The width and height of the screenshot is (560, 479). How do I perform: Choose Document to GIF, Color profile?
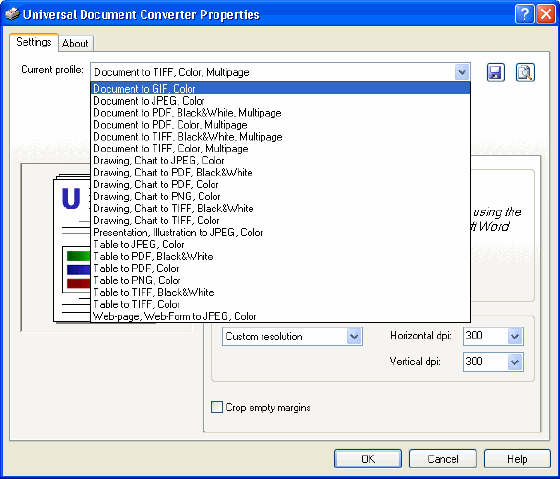click(x=280, y=89)
